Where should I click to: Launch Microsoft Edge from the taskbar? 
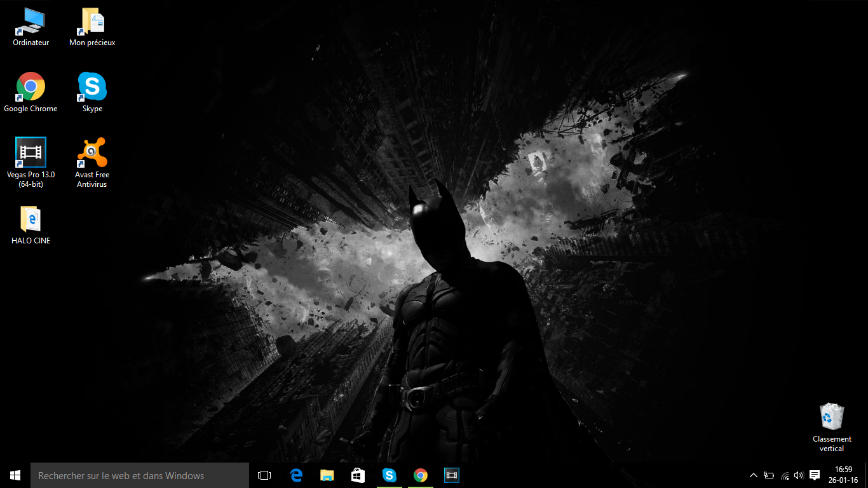tap(295, 475)
